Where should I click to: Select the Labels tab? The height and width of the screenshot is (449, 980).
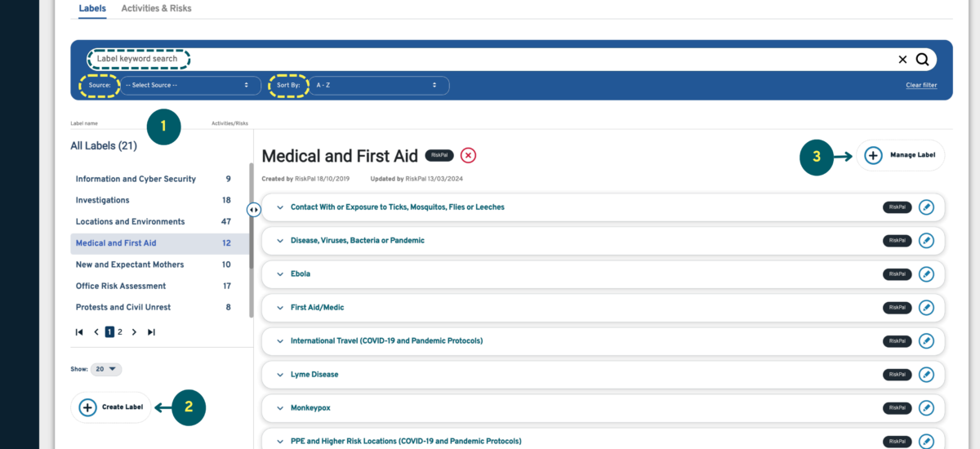click(92, 8)
